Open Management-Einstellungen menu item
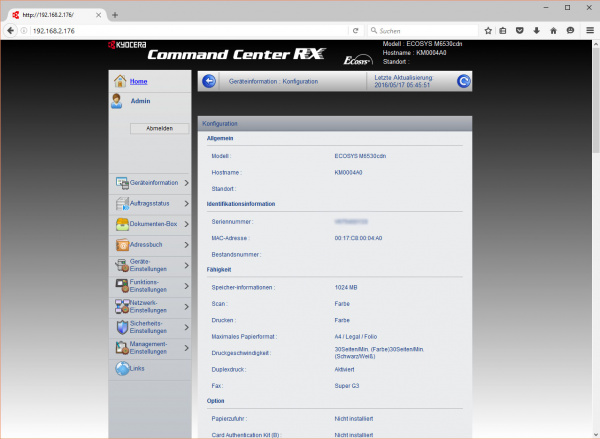Viewport: 600px width, 439px height. (x=152, y=348)
